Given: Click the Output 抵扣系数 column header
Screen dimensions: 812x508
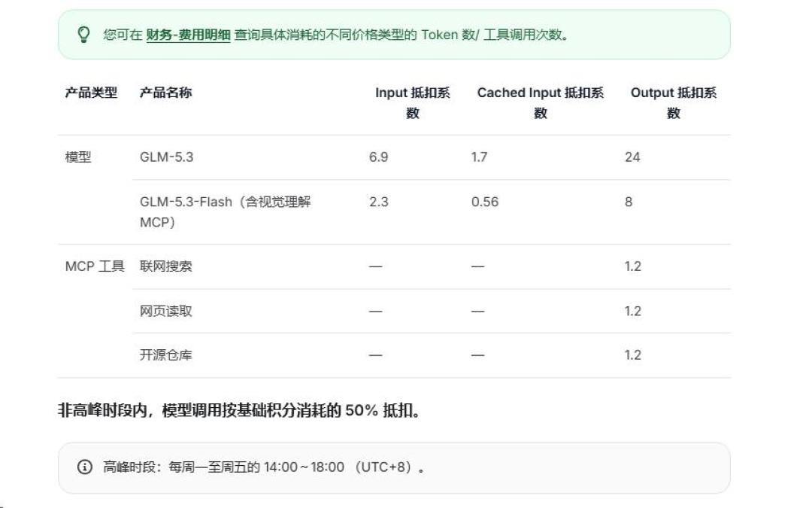Looking at the screenshot, I should 673,102.
